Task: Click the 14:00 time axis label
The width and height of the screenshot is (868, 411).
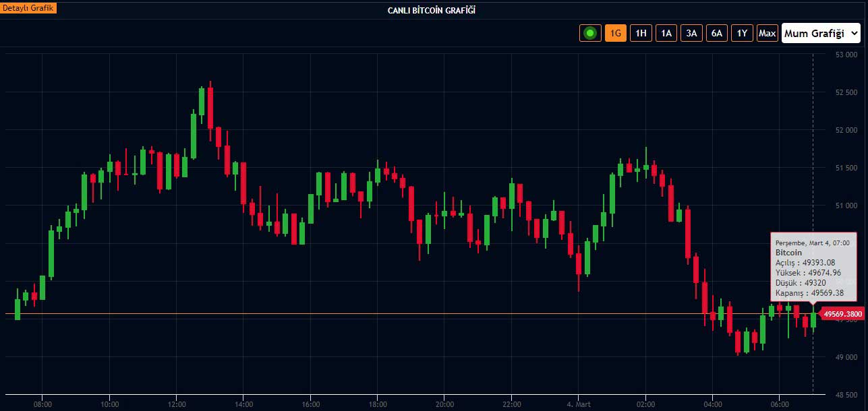Action: [243, 404]
